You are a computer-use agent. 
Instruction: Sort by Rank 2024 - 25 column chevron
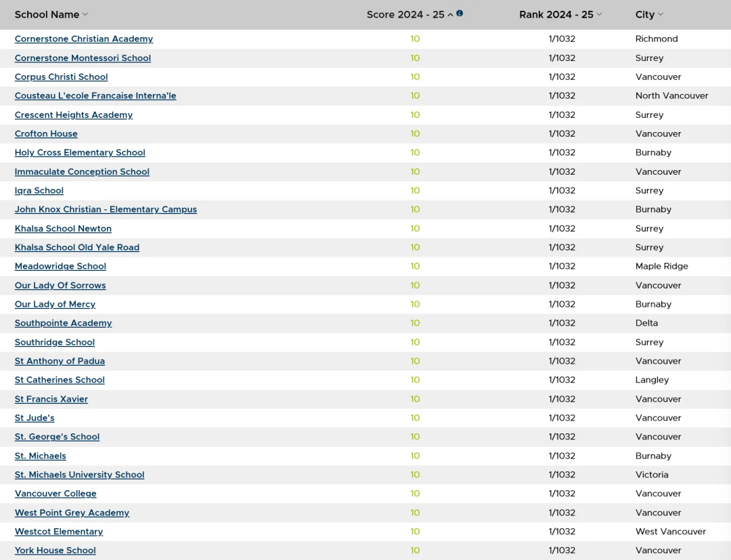tap(599, 14)
